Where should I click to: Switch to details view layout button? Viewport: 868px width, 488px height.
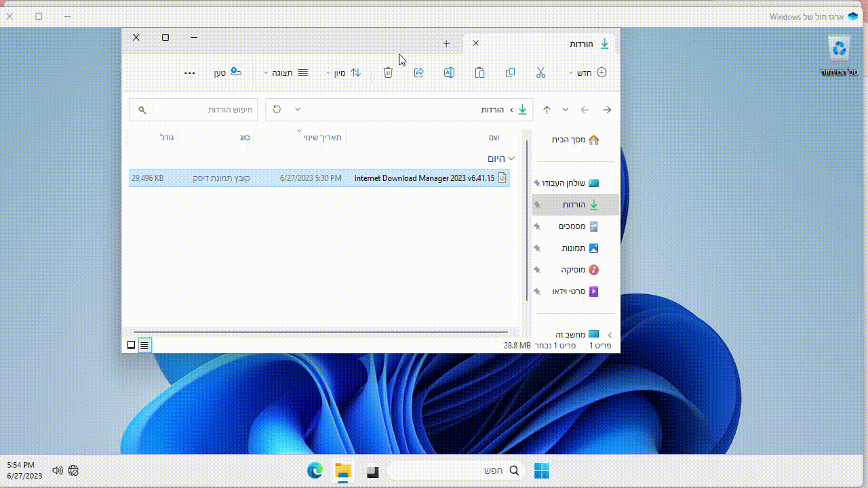144,345
